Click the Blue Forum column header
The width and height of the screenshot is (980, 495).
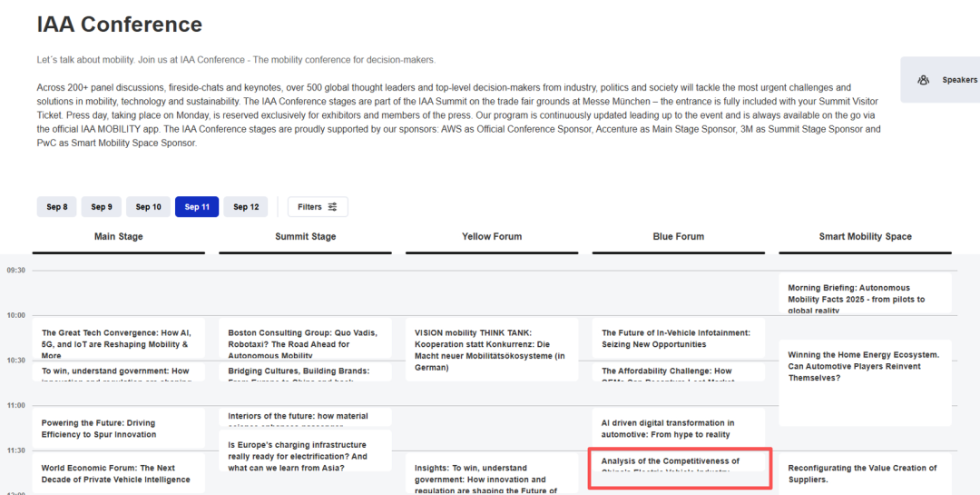(679, 236)
